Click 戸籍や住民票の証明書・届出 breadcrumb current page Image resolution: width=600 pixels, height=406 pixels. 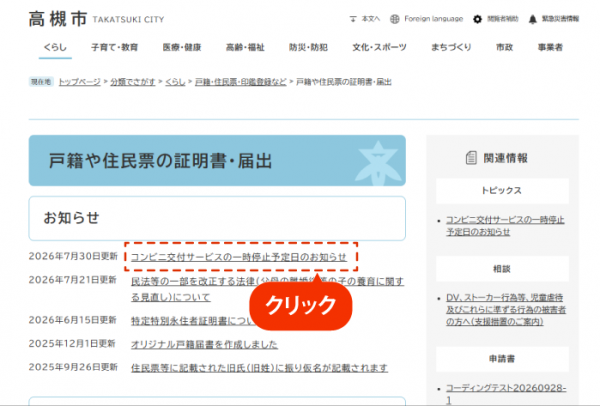[344, 82]
